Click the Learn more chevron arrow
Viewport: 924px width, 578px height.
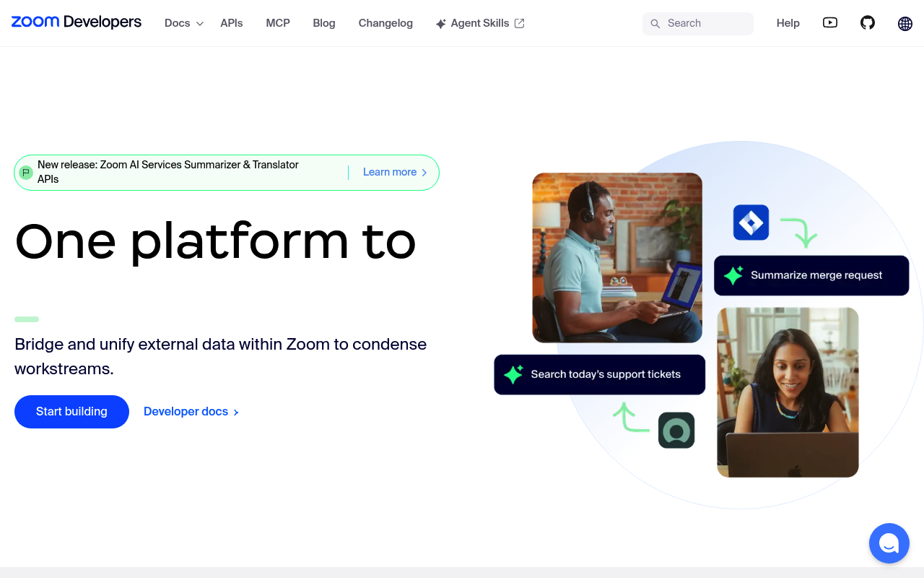click(x=424, y=173)
